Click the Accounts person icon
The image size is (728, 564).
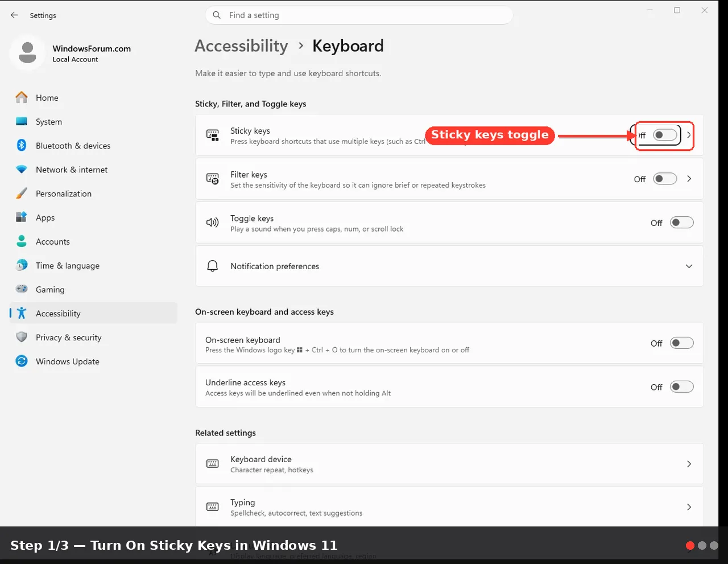(22, 241)
